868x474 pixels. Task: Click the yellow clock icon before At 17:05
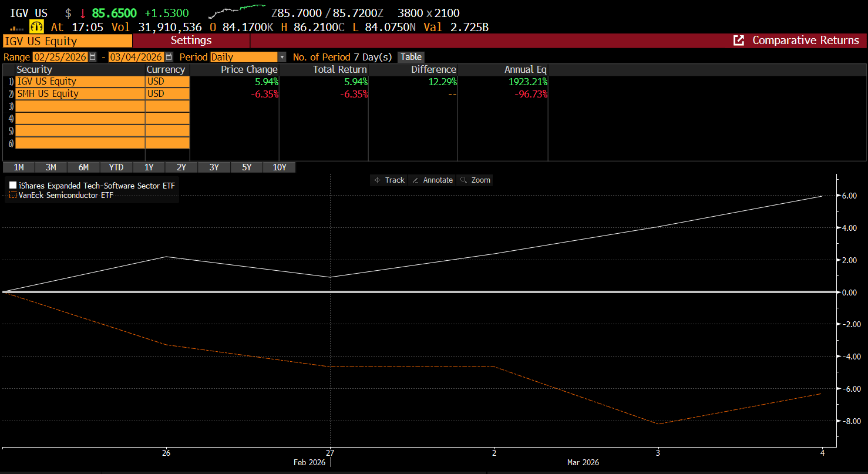coord(37,27)
